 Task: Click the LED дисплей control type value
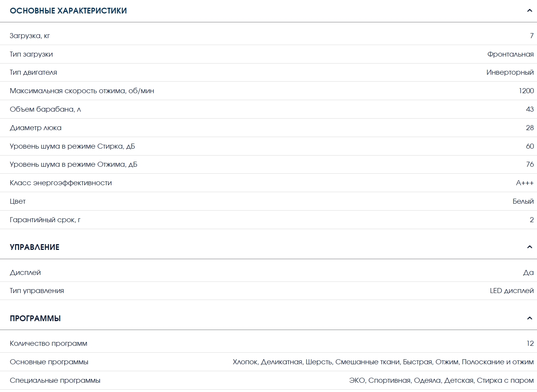coord(511,291)
